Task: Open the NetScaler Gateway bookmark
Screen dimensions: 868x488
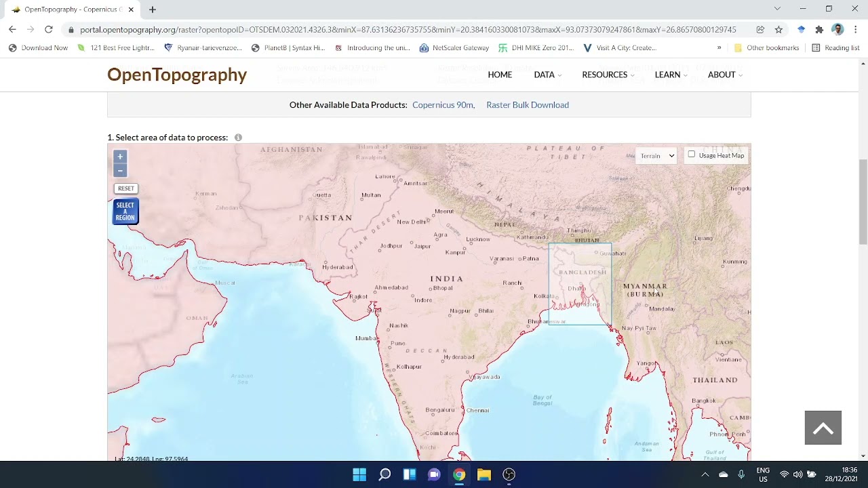Action: pyautogui.click(x=454, y=48)
